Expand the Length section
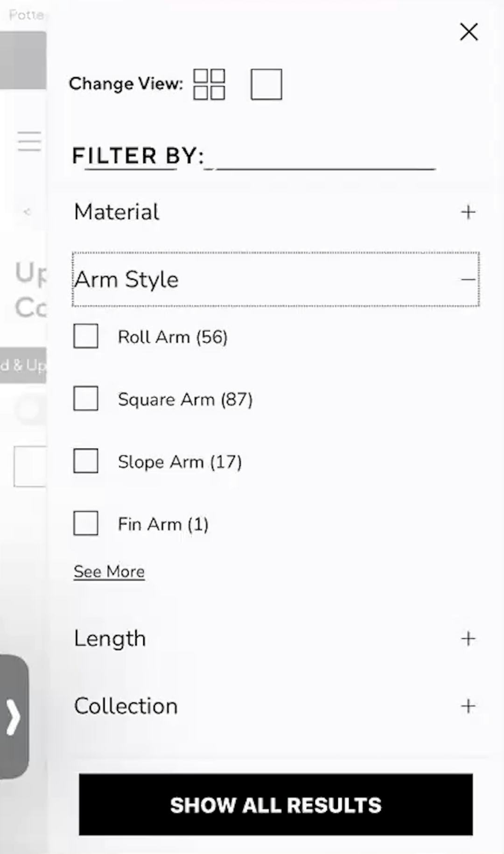The width and height of the screenshot is (504, 854). 468,638
